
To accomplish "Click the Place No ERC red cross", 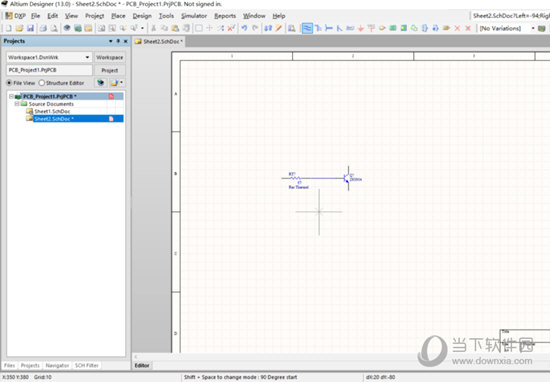I will [x=457, y=28].
